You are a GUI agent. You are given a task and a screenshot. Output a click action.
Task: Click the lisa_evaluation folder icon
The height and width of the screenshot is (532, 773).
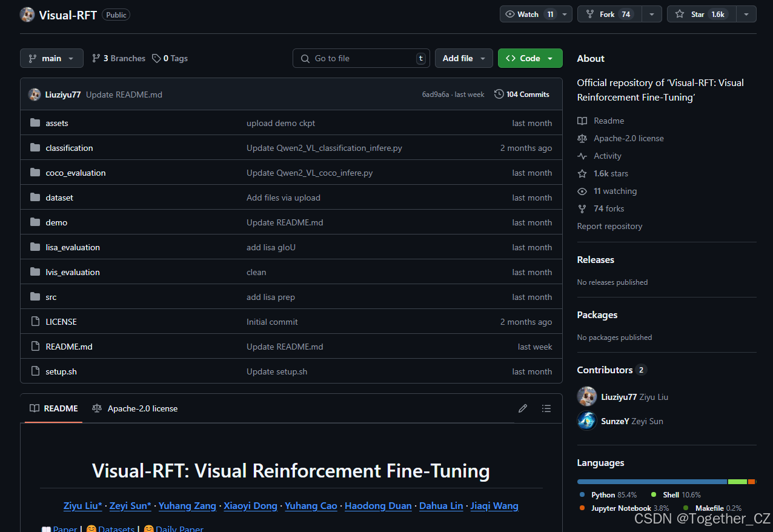pyautogui.click(x=35, y=247)
